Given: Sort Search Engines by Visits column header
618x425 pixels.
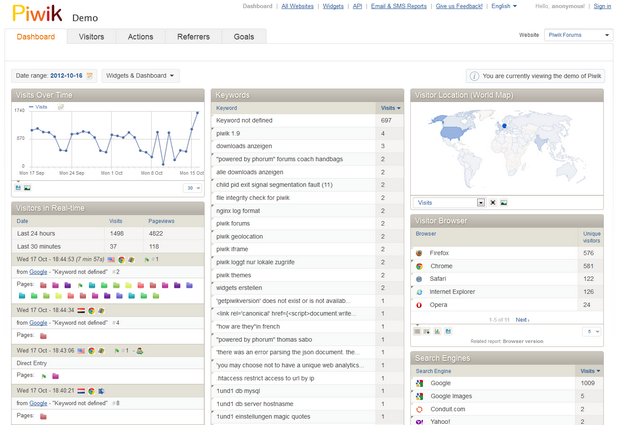Looking at the screenshot, I should click(590, 371).
